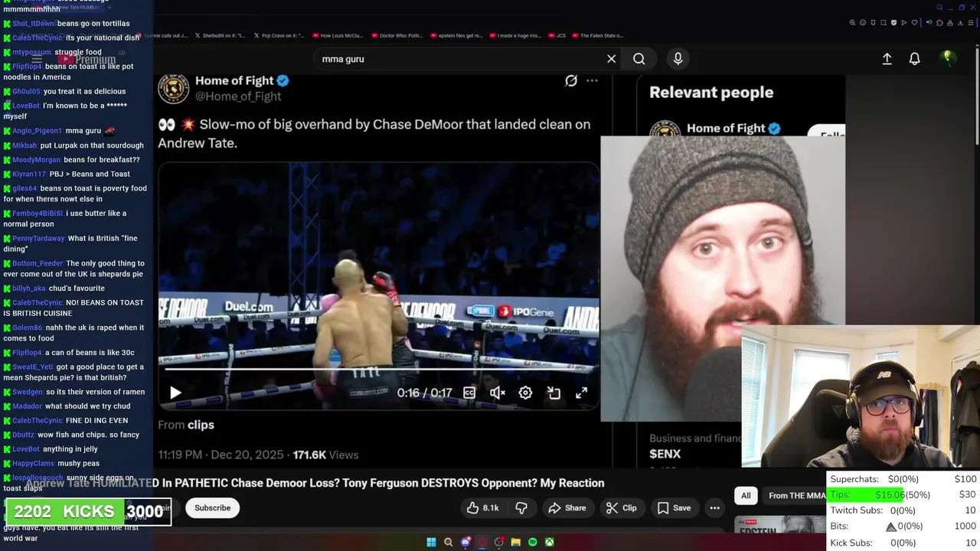Open Windows taskbar search
The height and width of the screenshot is (551, 980).
click(x=448, y=542)
